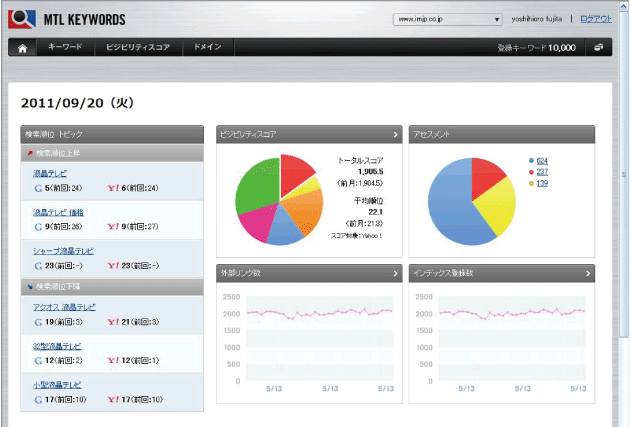This screenshot has width=630, height=427.
Task: Open the ビジビリティスコア menu item
Action: 138,47
